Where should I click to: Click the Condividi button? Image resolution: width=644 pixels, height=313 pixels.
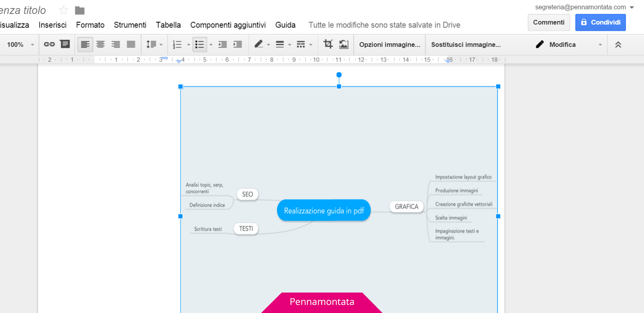tap(600, 22)
